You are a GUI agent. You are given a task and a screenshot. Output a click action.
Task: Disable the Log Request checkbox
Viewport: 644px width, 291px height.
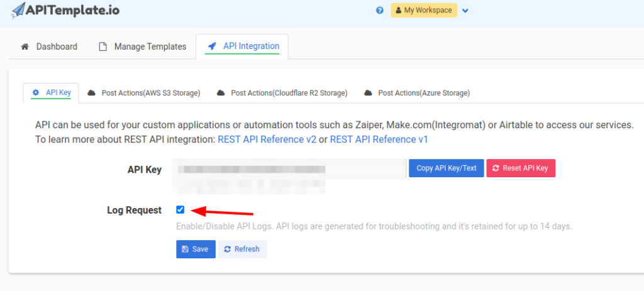tap(180, 210)
